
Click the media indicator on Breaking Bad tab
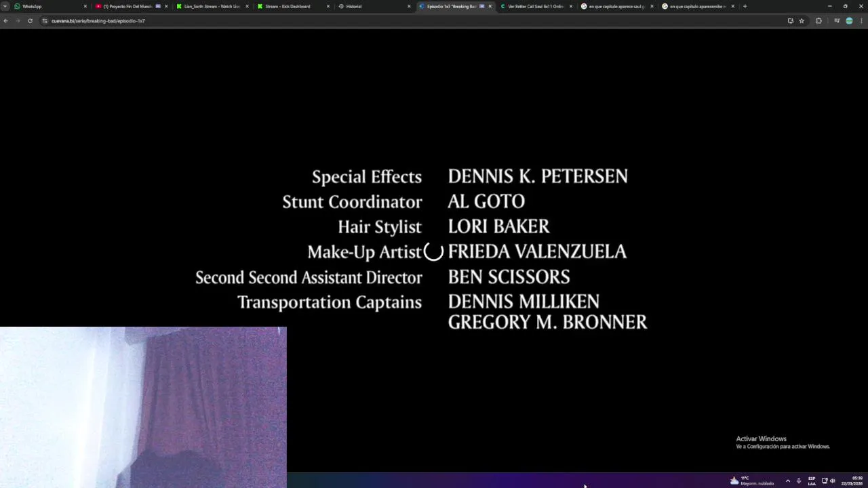tap(482, 6)
